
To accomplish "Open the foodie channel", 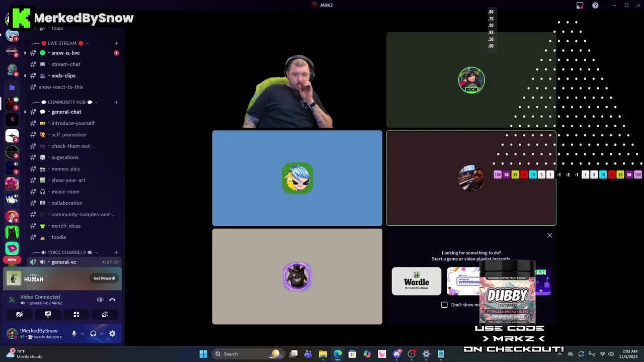I will 74,237.
